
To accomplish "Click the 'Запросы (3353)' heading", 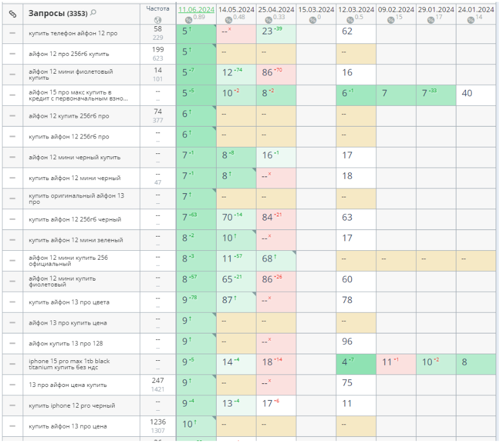I will (58, 13).
